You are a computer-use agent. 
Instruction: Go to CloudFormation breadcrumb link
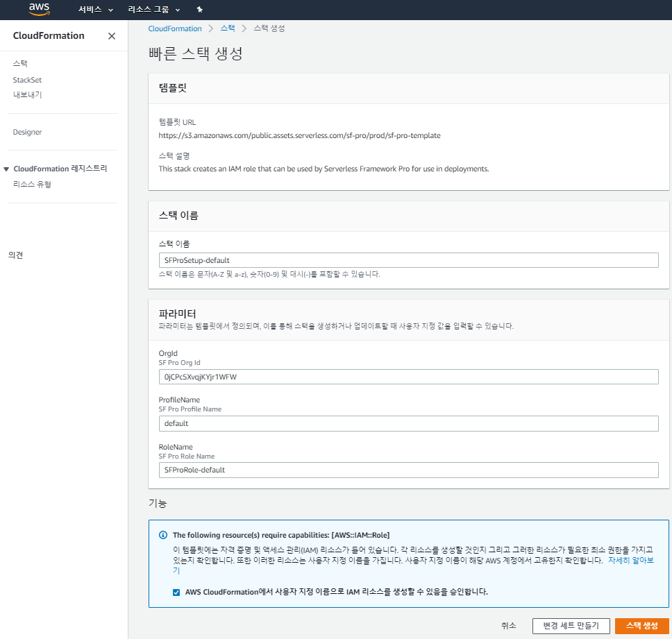[x=175, y=28]
